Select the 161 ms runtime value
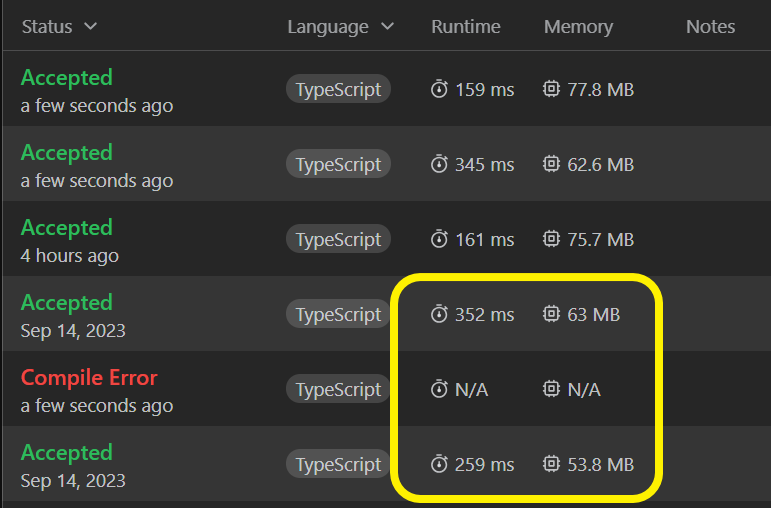The image size is (771, 508). point(484,239)
